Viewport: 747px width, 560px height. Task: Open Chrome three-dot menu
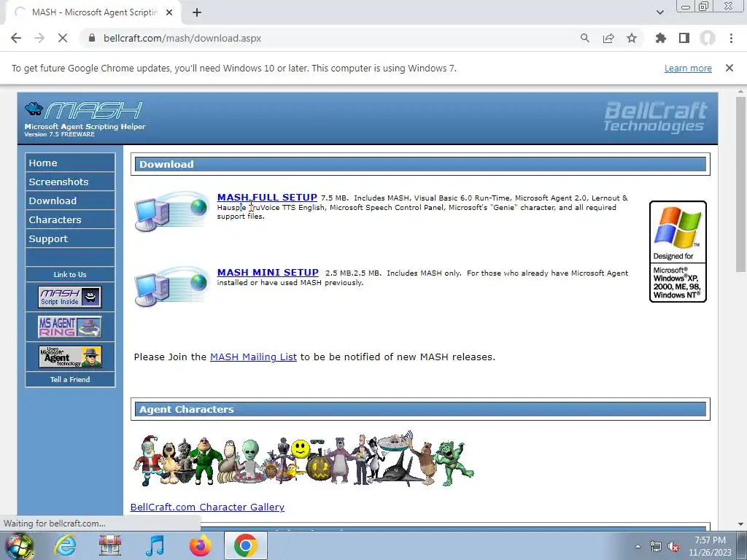click(x=731, y=38)
